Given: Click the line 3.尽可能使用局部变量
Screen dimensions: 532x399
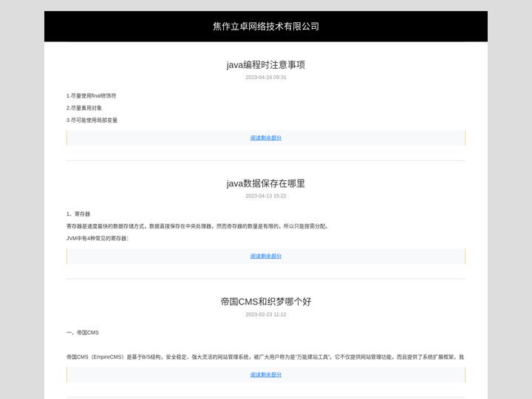Looking at the screenshot, I should (x=92, y=120).
